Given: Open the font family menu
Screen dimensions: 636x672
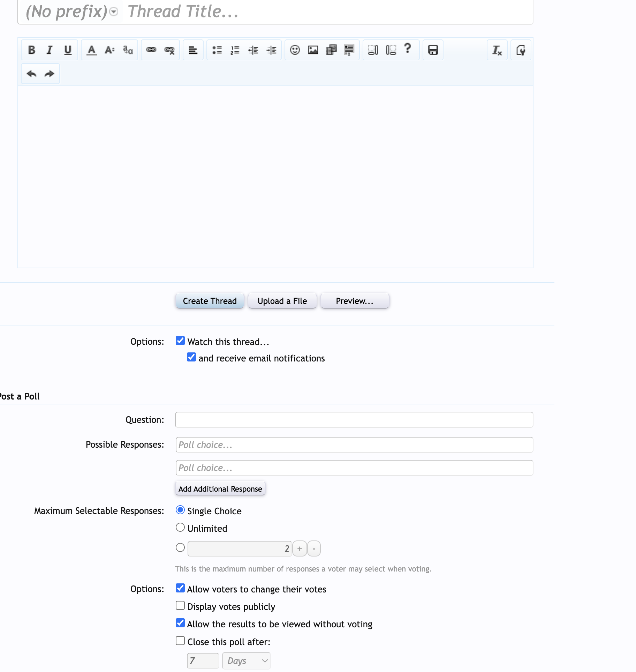Looking at the screenshot, I should click(128, 50).
